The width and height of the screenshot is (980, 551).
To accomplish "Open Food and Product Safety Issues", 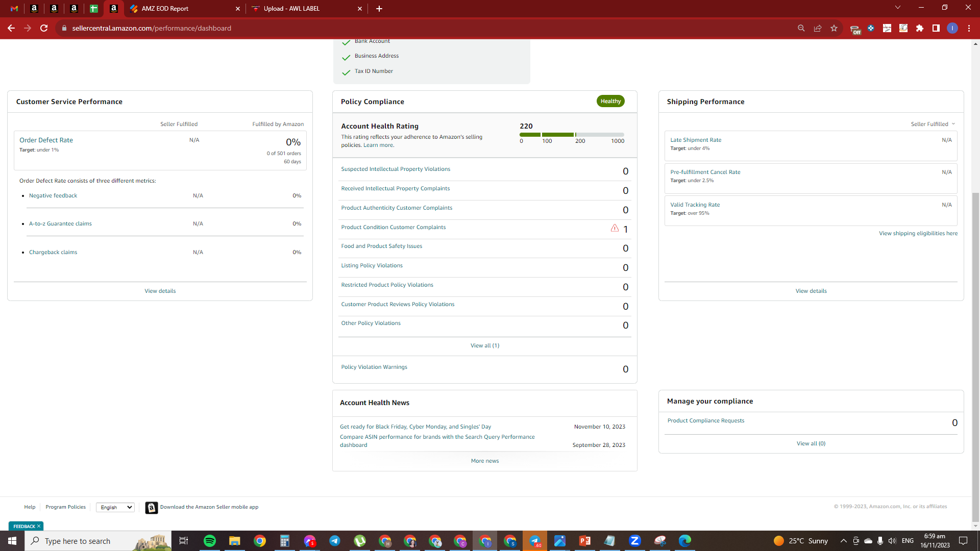I will 382,246.
